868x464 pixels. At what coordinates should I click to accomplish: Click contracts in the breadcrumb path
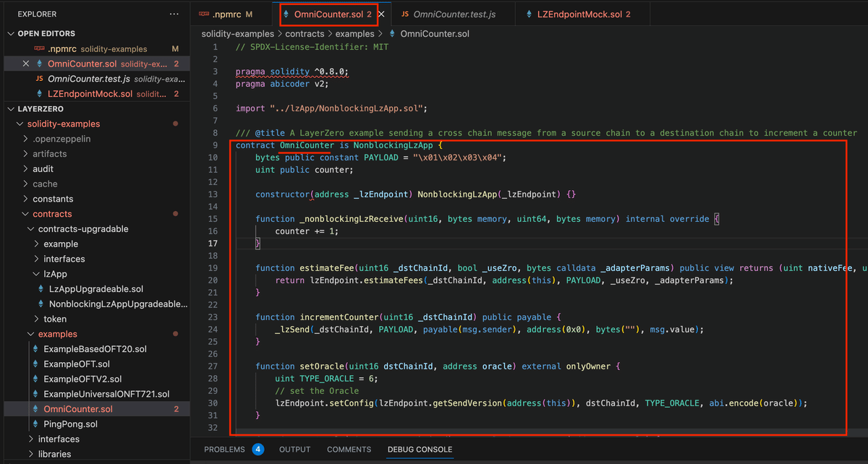point(305,33)
